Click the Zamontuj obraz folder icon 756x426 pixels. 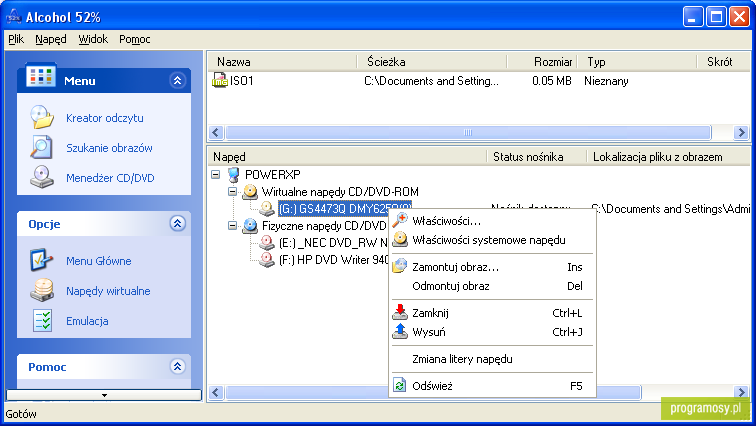pos(400,266)
